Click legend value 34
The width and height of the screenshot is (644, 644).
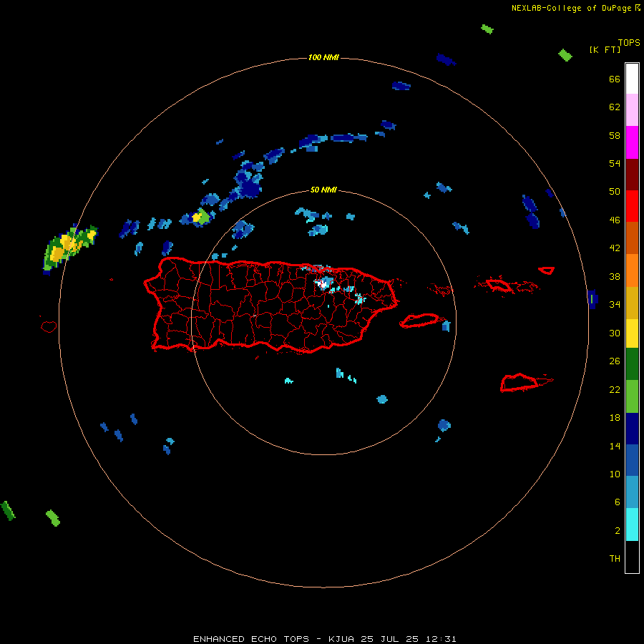[x=615, y=305]
